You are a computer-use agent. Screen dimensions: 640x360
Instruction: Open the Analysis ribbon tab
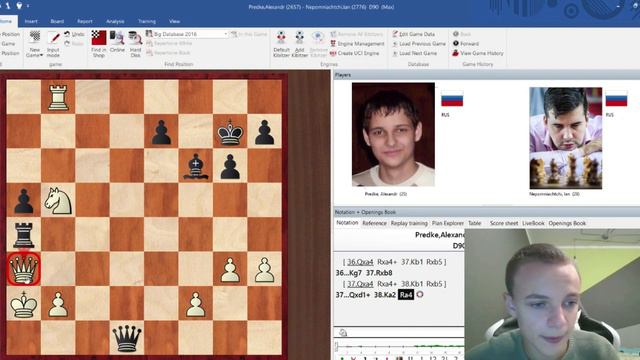click(115, 21)
